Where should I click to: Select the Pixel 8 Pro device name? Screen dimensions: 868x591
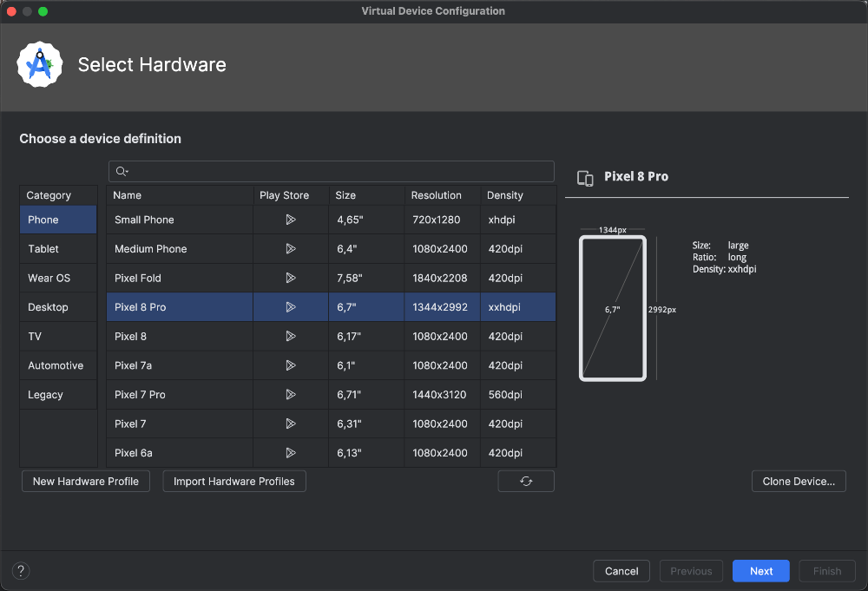[140, 307]
